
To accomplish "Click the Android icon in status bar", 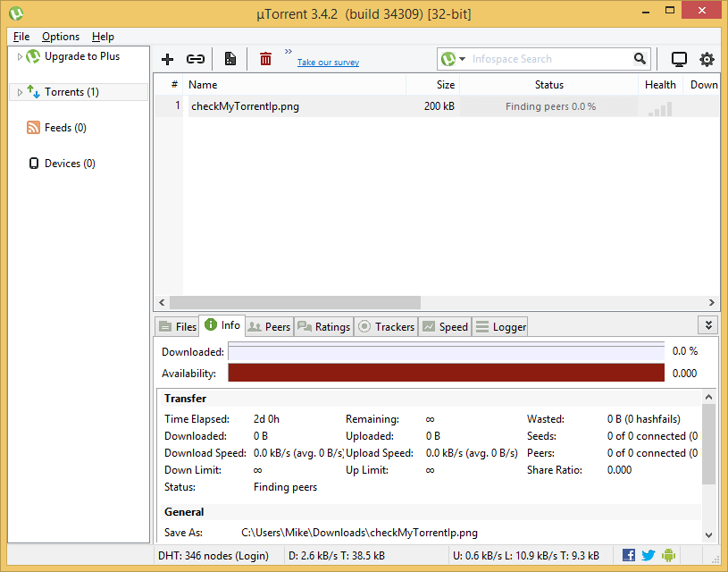I will pos(668,555).
